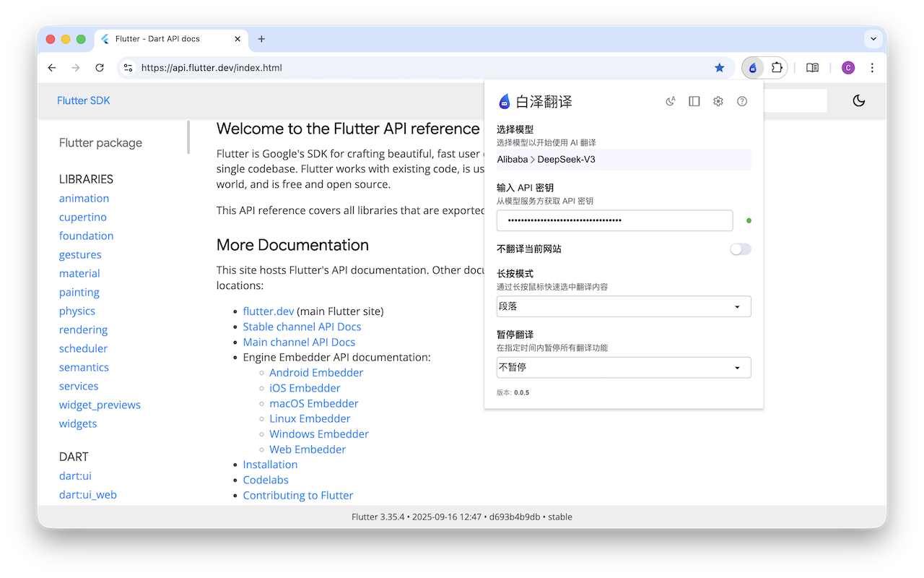Open the Alibaba DeepSeek-V3 model selector
The height and width of the screenshot is (578, 924).
click(x=623, y=159)
